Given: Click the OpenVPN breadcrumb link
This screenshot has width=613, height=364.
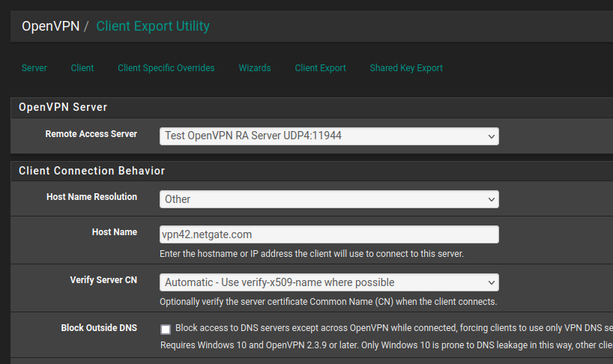Looking at the screenshot, I should click(50, 26).
